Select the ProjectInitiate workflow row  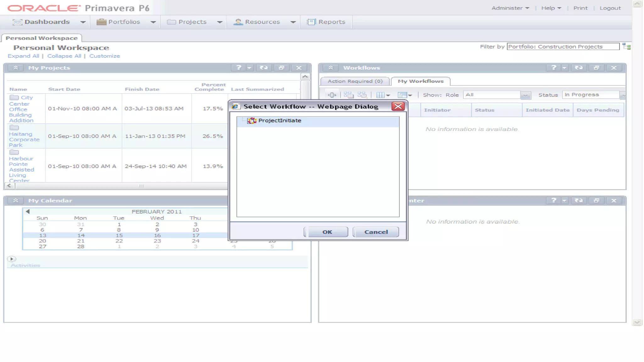pyautogui.click(x=318, y=121)
